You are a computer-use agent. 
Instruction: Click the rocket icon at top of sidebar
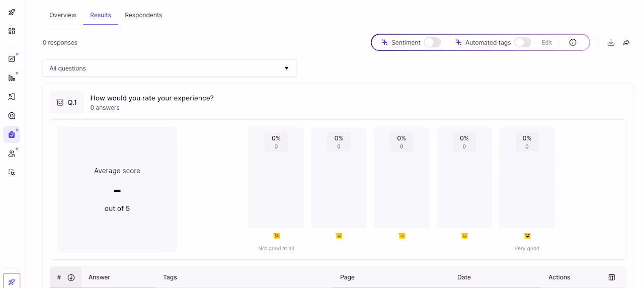12,12
